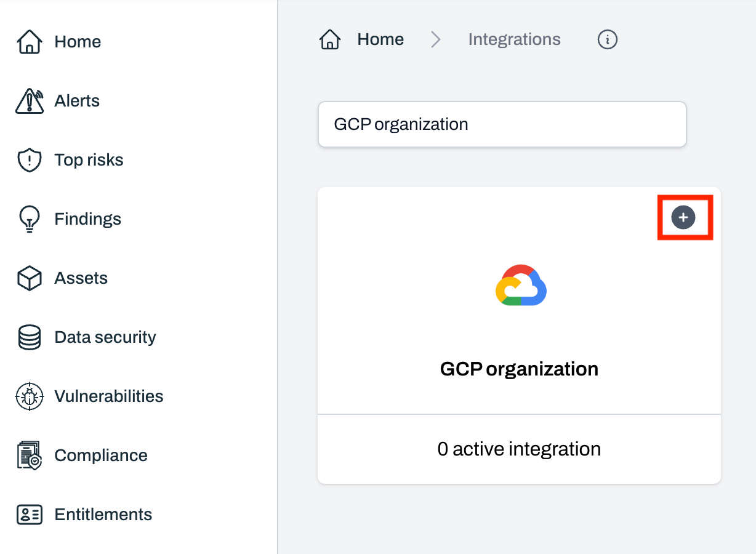This screenshot has height=554, width=756.
Task: Go to Home in the sidebar
Action: coord(78,42)
